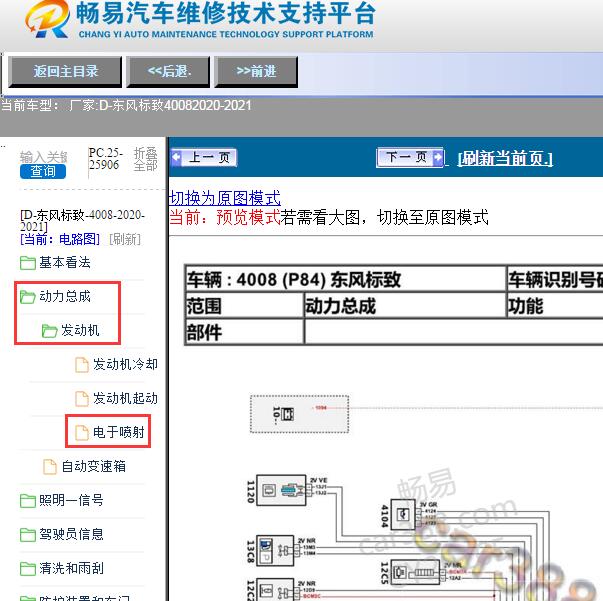Click table cell 车辆 : 4008 (P84) 东风标致
This screenshot has height=601, width=603.
tap(345, 279)
